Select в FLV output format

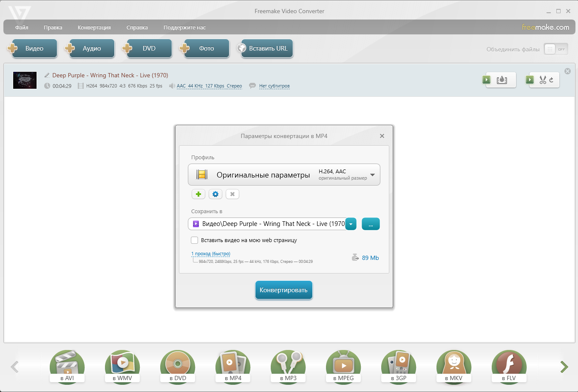[x=509, y=367]
